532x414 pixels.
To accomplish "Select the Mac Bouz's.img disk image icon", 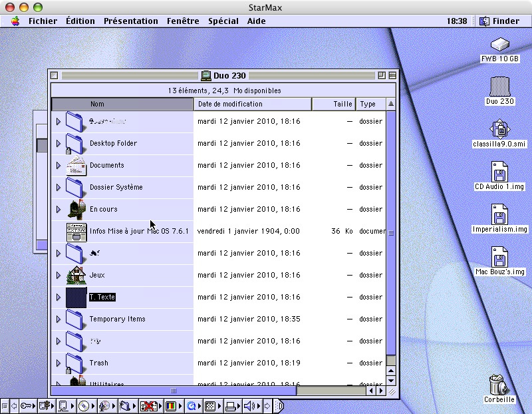I will pos(499,257).
